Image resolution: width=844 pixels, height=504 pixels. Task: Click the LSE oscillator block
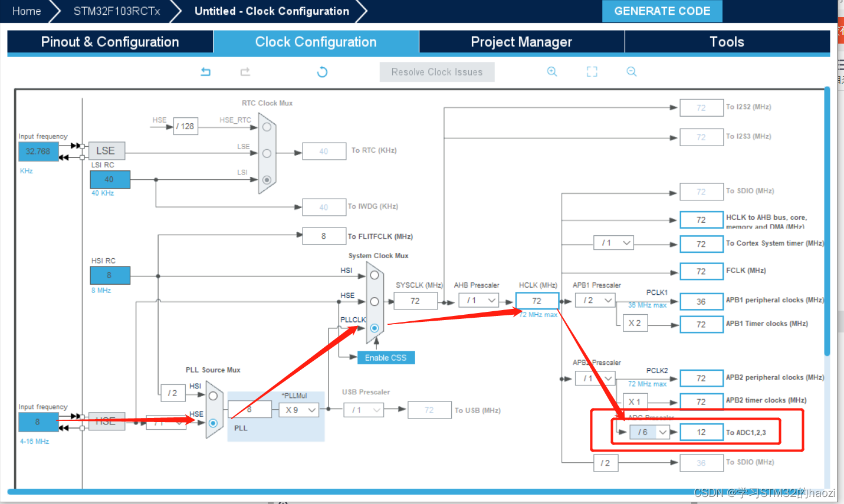(x=106, y=151)
